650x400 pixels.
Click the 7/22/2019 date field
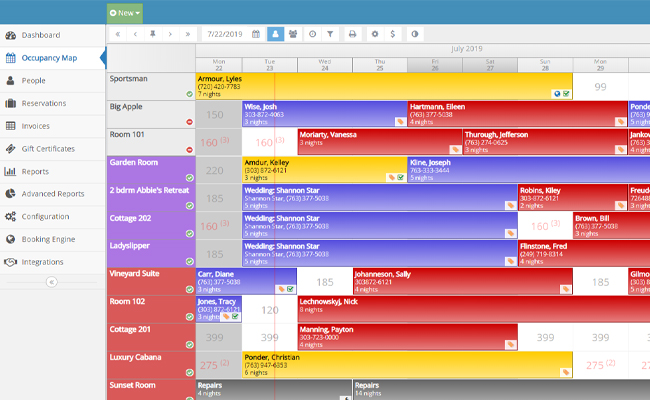click(x=224, y=34)
